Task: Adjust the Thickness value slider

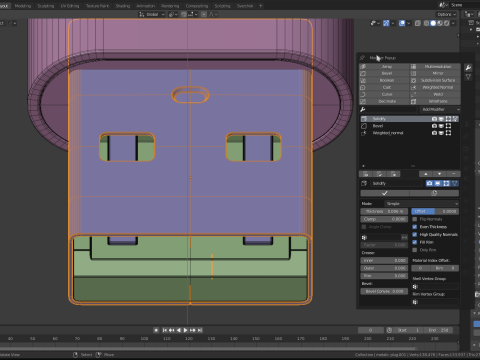Action: tap(384, 211)
